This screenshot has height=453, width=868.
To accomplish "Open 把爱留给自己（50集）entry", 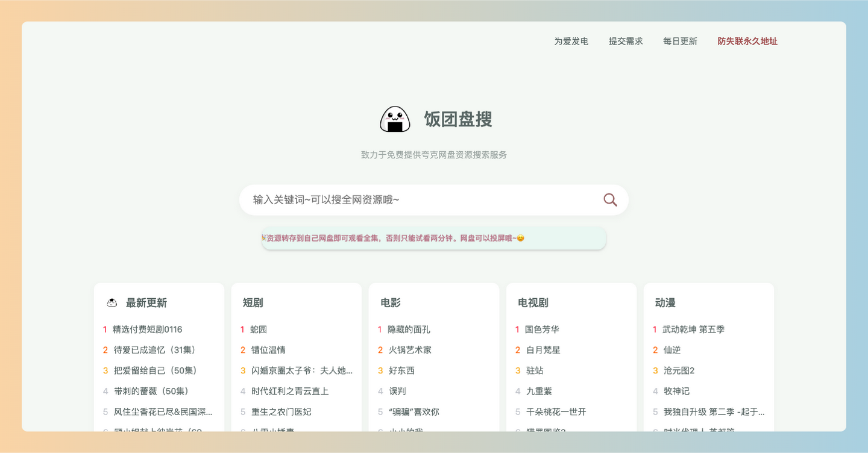I will [x=157, y=370].
